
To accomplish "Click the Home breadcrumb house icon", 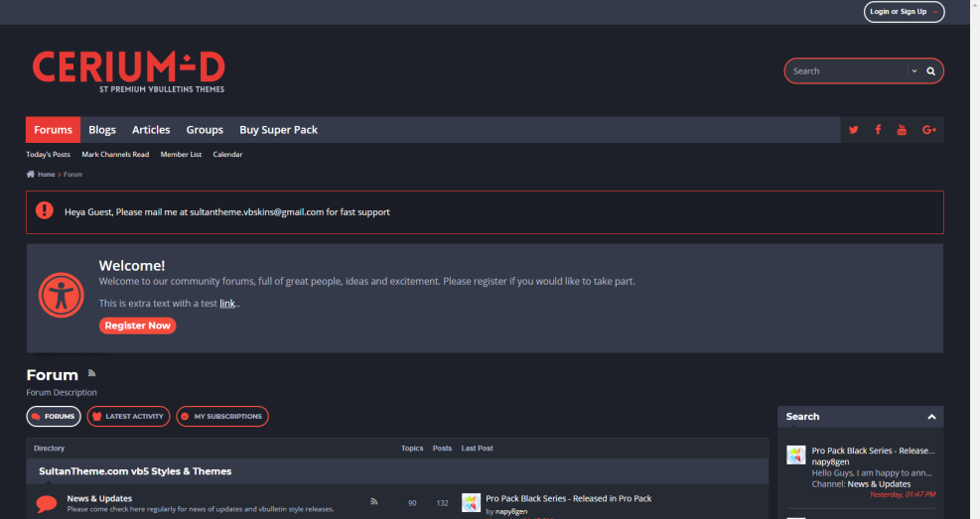I will coord(31,175).
